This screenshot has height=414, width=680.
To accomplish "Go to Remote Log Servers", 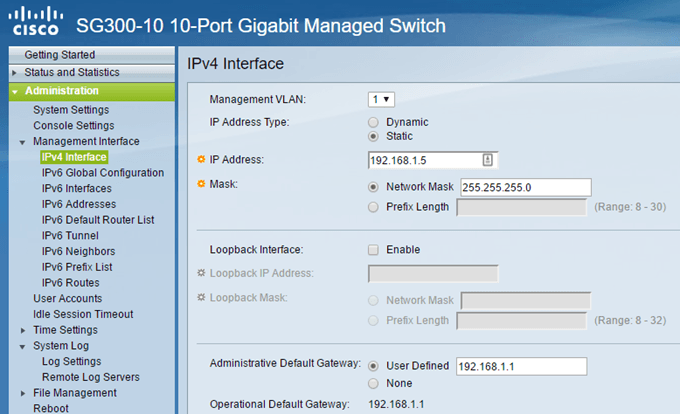I will pyautogui.click(x=91, y=377).
